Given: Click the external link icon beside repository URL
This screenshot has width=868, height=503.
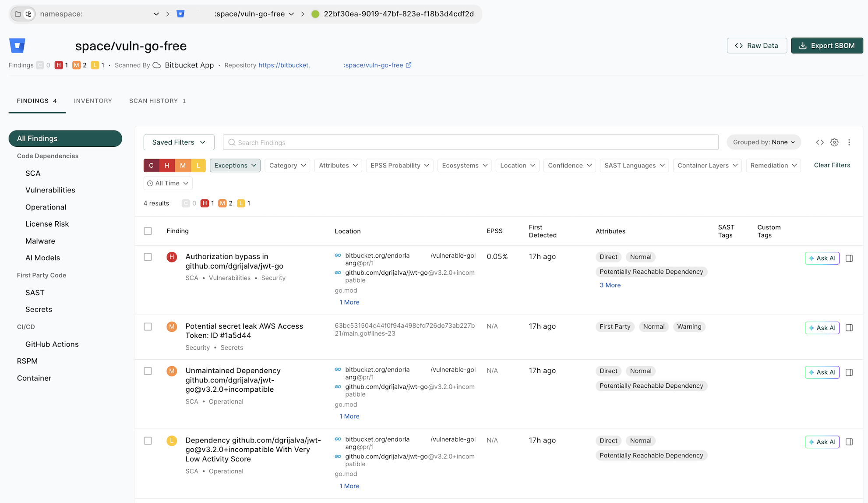Looking at the screenshot, I should point(409,65).
